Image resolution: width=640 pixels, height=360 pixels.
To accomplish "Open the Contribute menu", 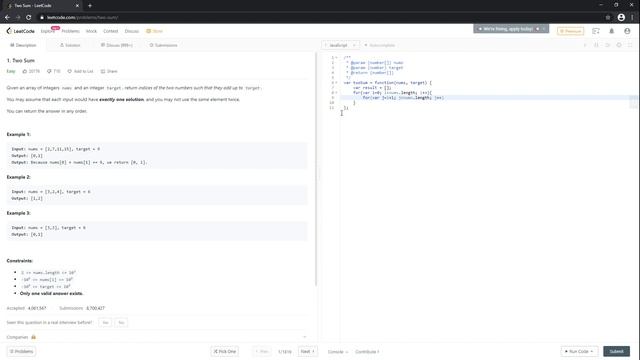I will pyautogui.click(x=367, y=352).
